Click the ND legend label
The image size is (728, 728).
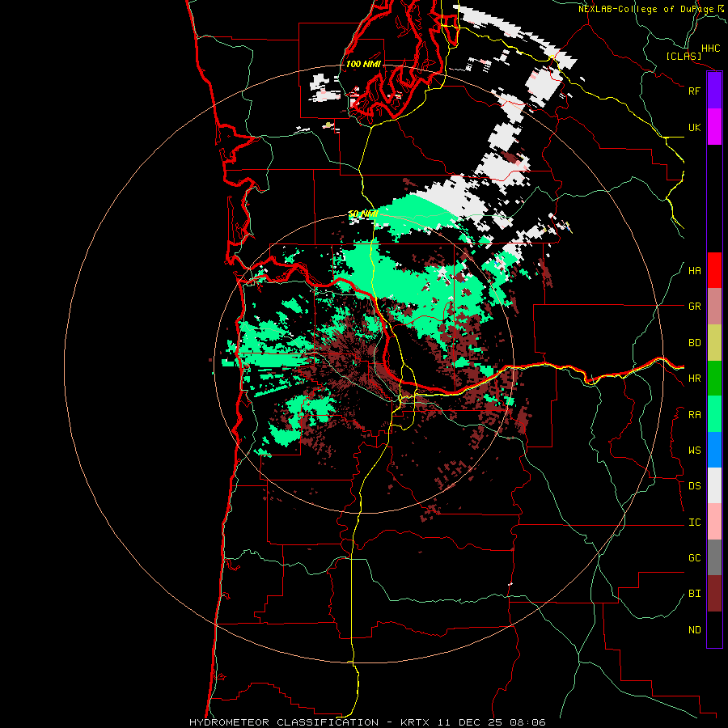point(694,630)
